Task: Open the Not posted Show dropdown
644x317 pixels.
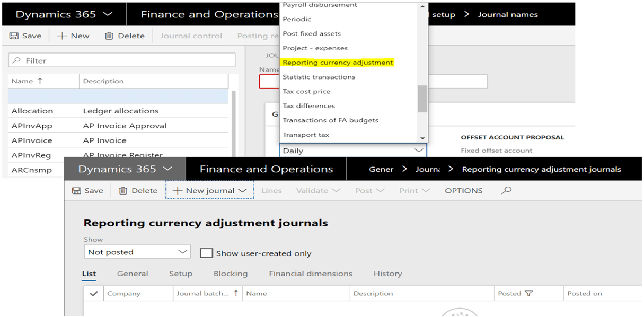Action: (137, 252)
